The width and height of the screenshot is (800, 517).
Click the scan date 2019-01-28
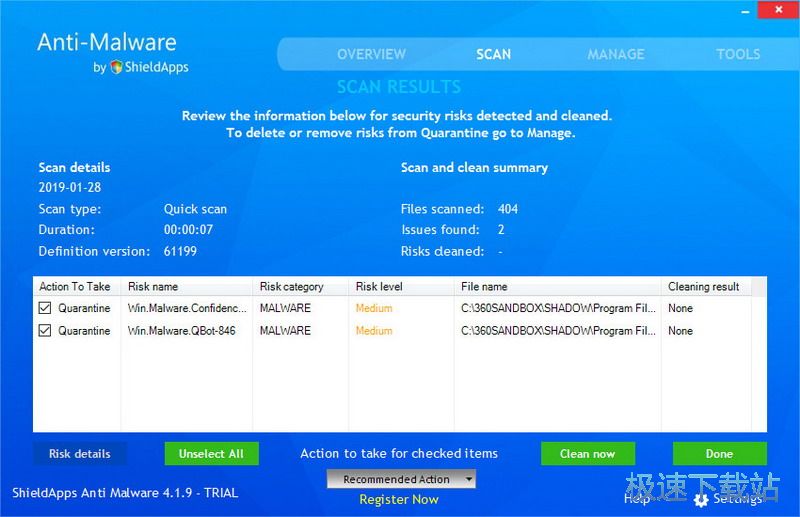(70, 187)
